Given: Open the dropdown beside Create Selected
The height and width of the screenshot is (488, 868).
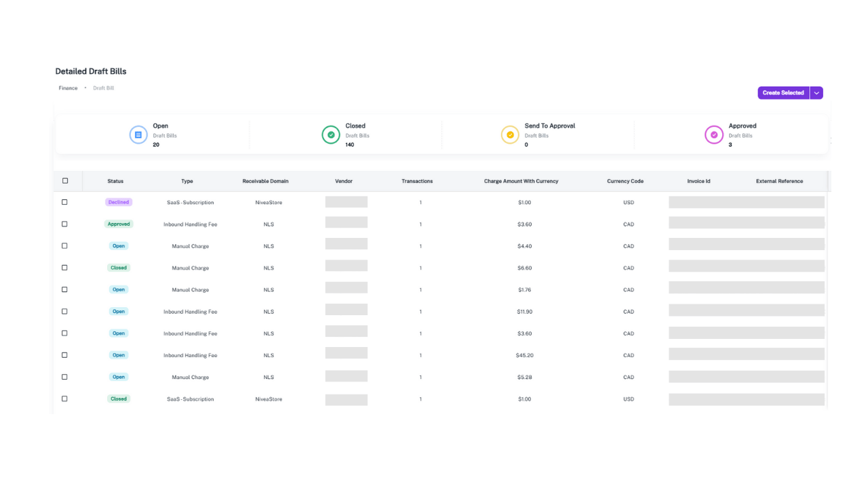Looking at the screenshot, I should [816, 92].
